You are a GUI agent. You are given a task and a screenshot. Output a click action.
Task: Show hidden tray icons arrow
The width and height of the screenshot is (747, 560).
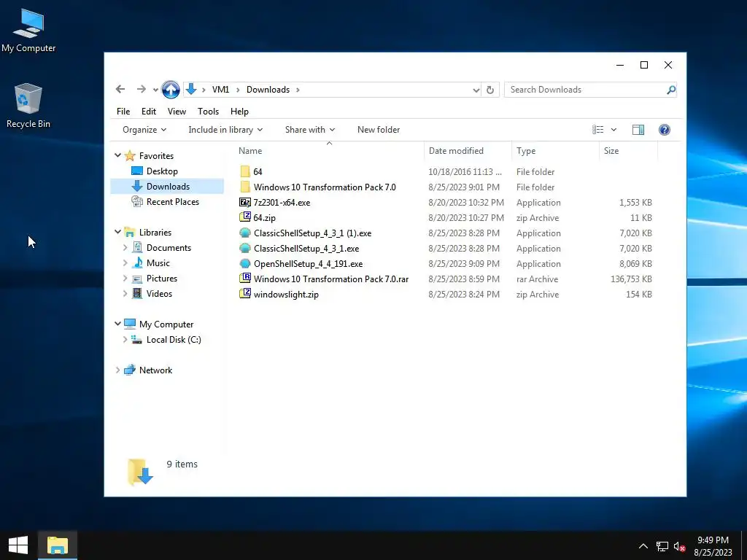643,546
